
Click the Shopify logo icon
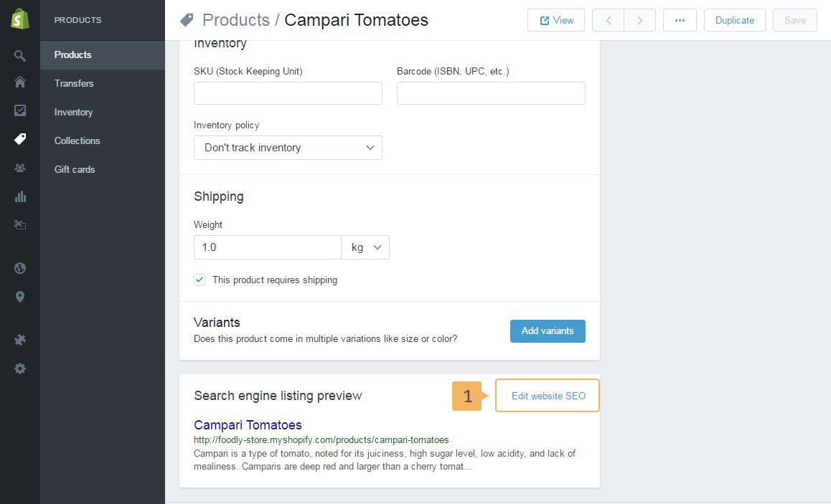(20, 19)
